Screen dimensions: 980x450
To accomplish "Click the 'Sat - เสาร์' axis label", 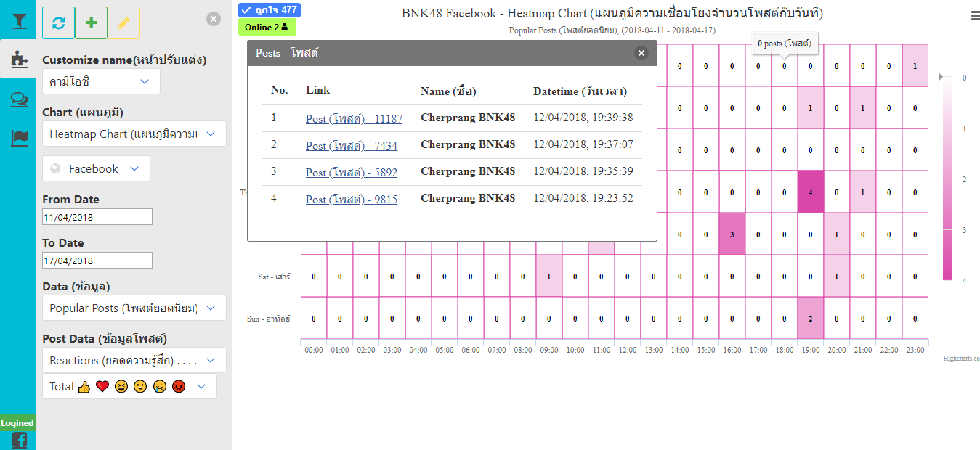I will coord(274,277).
